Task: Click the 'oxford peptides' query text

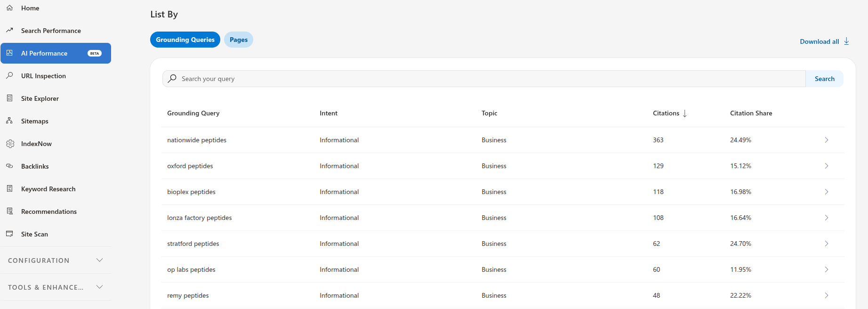Action: coord(190,166)
